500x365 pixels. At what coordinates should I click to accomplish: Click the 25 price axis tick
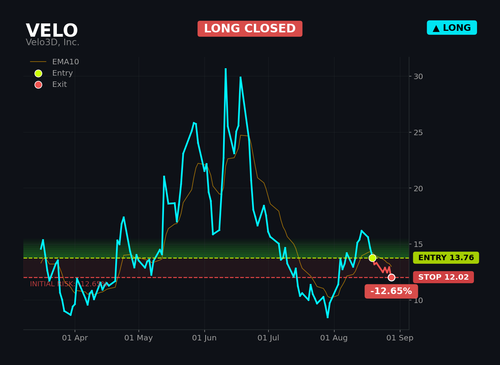pyautogui.click(x=418, y=132)
